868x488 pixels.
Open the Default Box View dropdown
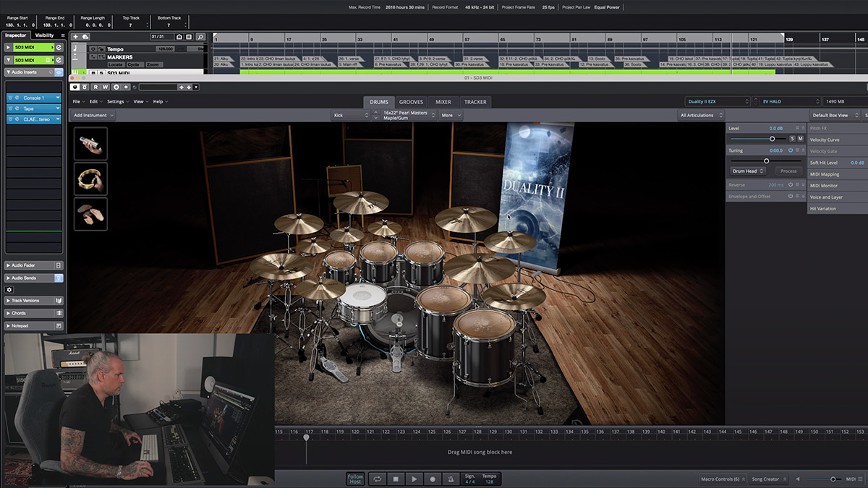835,115
